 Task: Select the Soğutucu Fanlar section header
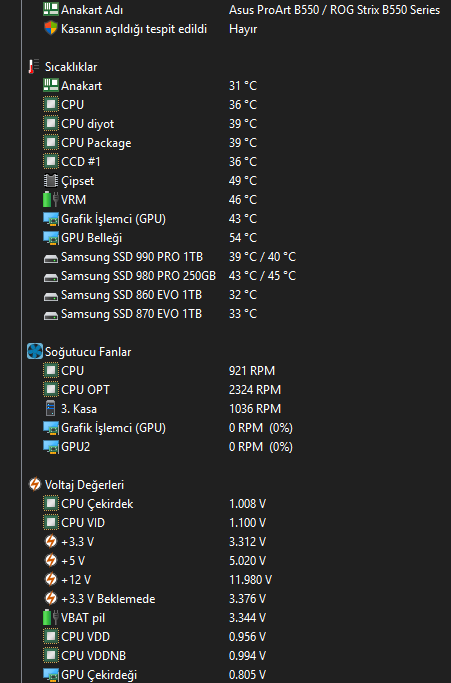coord(88,352)
